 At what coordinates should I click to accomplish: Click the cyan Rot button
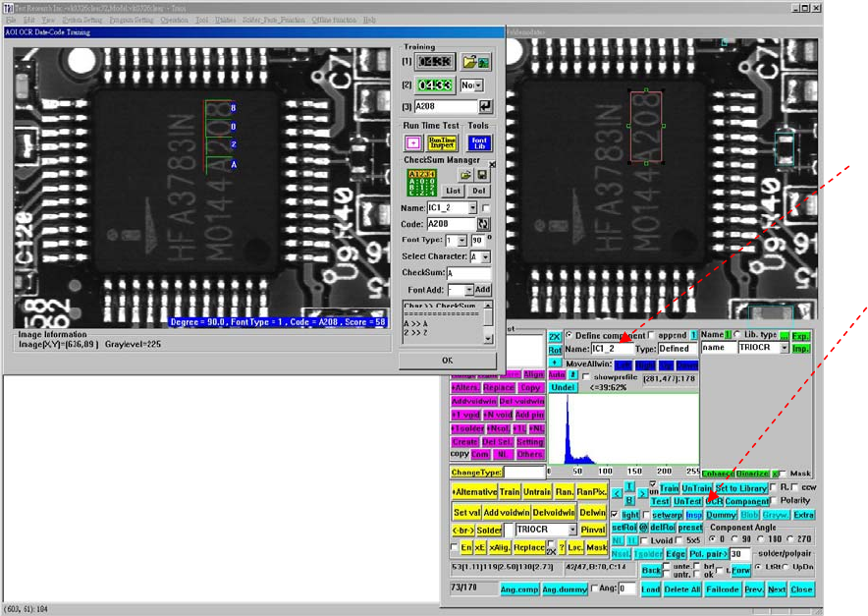pos(555,350)
